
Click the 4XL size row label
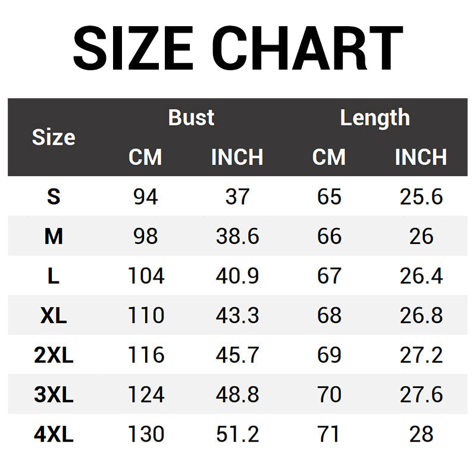click(54, 434)
